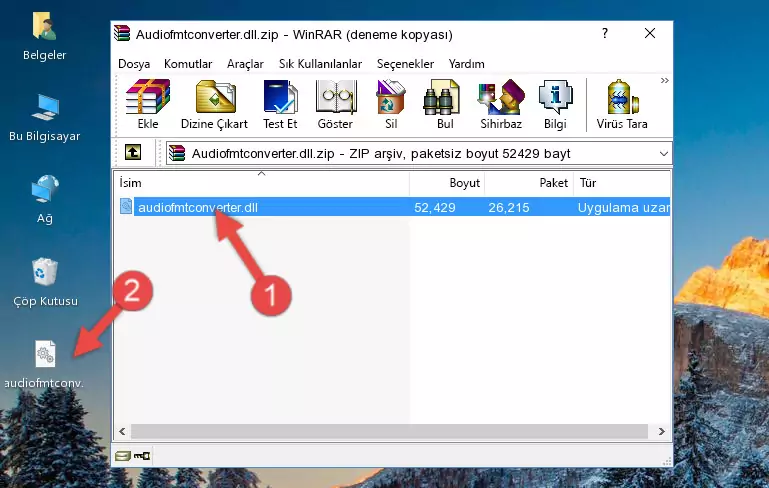Click the drive icon in status bar

tap(123, 456)
